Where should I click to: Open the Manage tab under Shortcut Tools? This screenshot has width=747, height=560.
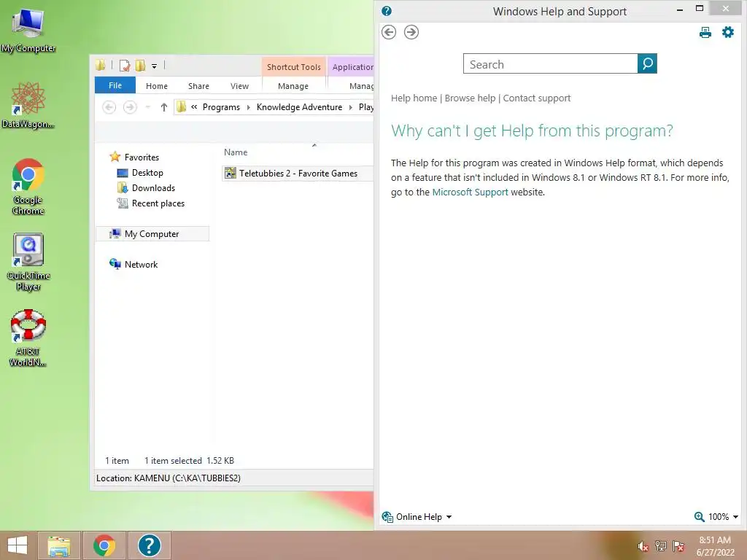[x=293, y=86]
